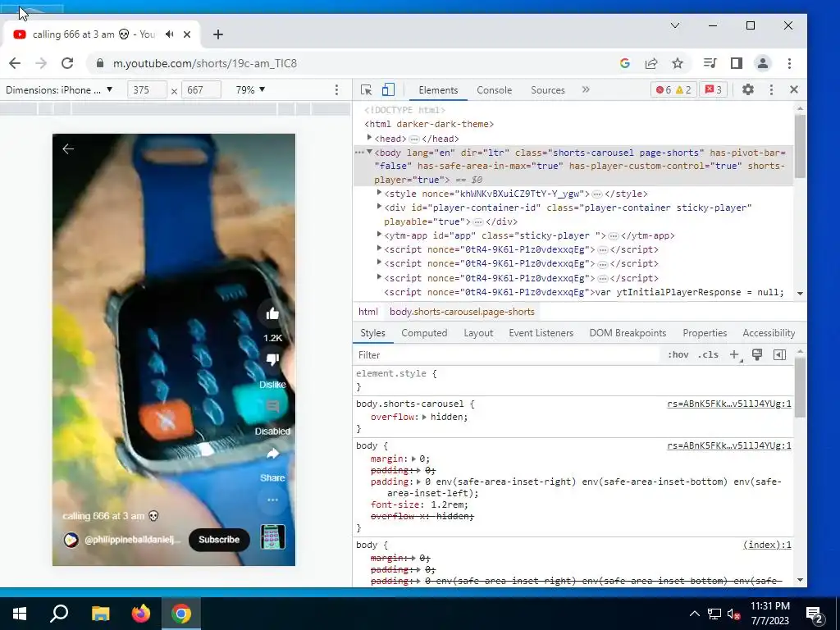Open DevTools customize three-dot menu

(771, 90)
